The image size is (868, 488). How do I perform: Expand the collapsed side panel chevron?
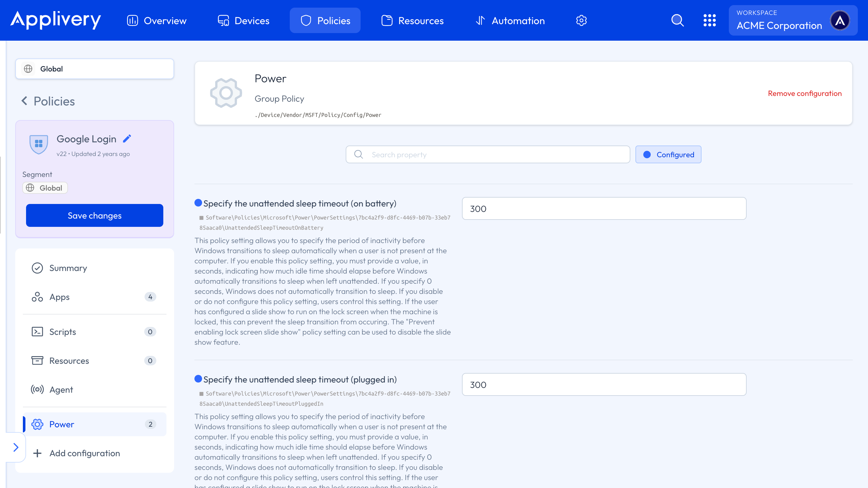click(16, 447)
